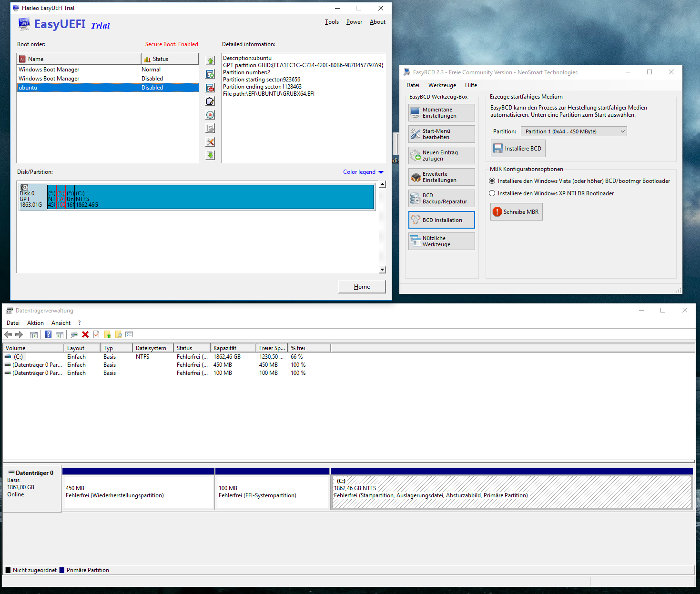700x594 pixels.
Task: Open the Tools menu in EasyUEFI
Action: pyautogui.click(x=332, y=22)
